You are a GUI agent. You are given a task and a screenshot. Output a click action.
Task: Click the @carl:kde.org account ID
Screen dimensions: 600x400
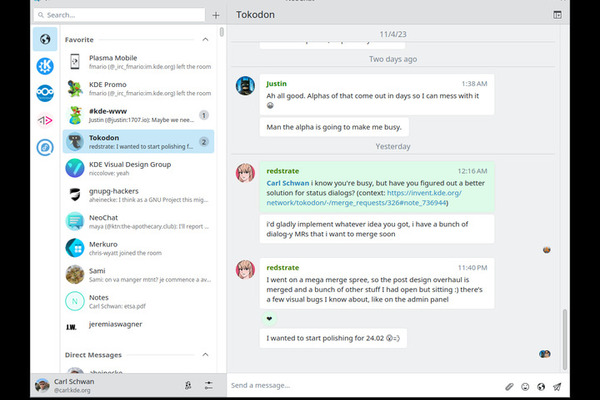(72, 390)
